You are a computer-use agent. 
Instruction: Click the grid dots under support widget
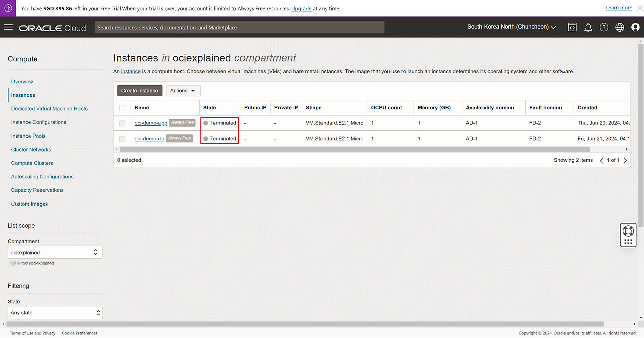click(628, 242)
